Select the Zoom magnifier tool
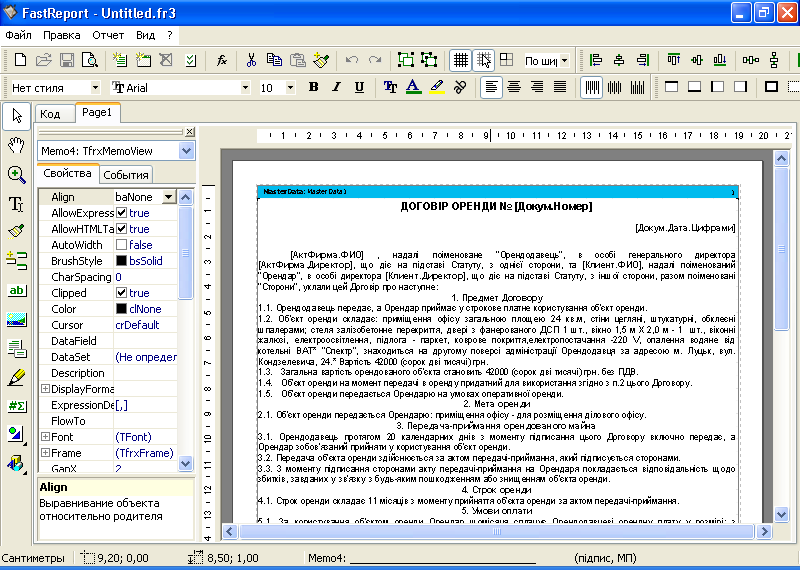Image resolution: width=800 pixels, height=570 pixels. tap(16, 175)
